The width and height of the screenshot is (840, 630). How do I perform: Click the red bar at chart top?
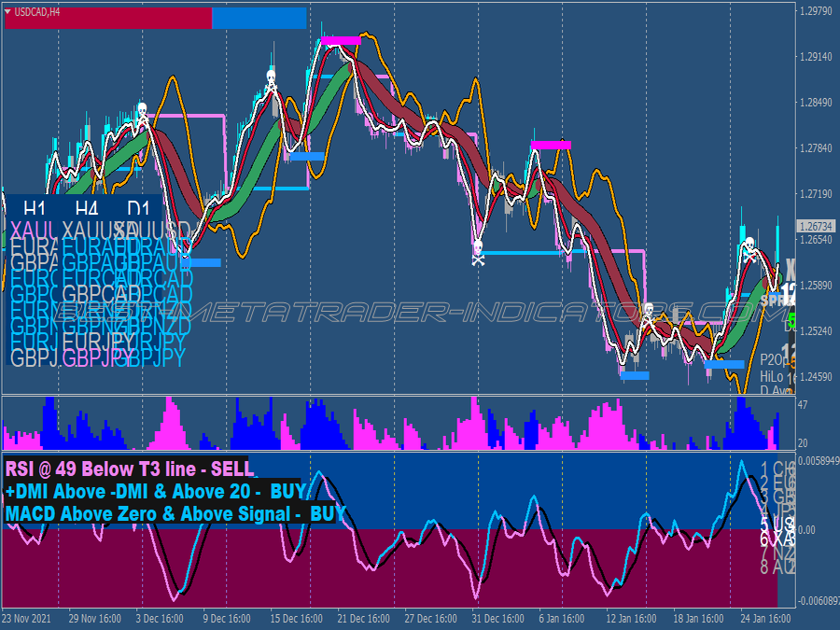[109, 19]
